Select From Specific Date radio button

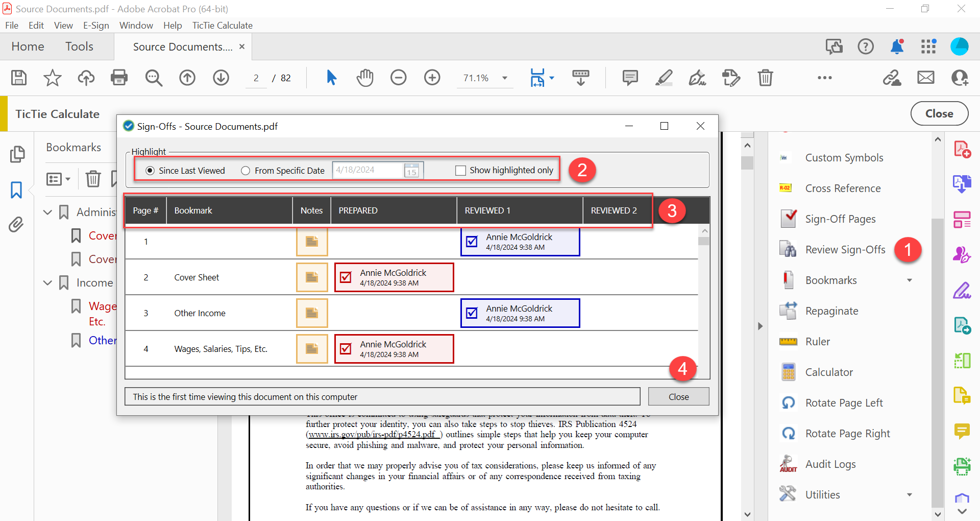click(246, 171)
